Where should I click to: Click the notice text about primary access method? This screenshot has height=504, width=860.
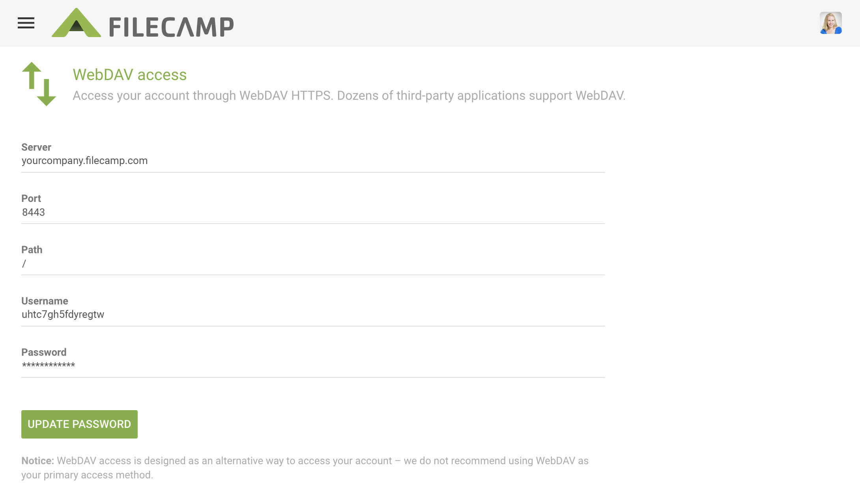pyautogui.click(x=305, y=468)
